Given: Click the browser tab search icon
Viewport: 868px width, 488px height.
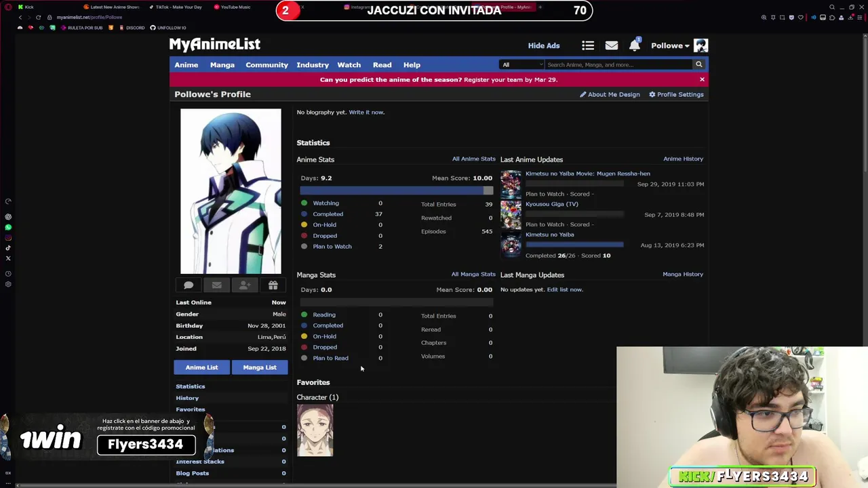Looking at the screenshot, I should (x=832, y=7).
